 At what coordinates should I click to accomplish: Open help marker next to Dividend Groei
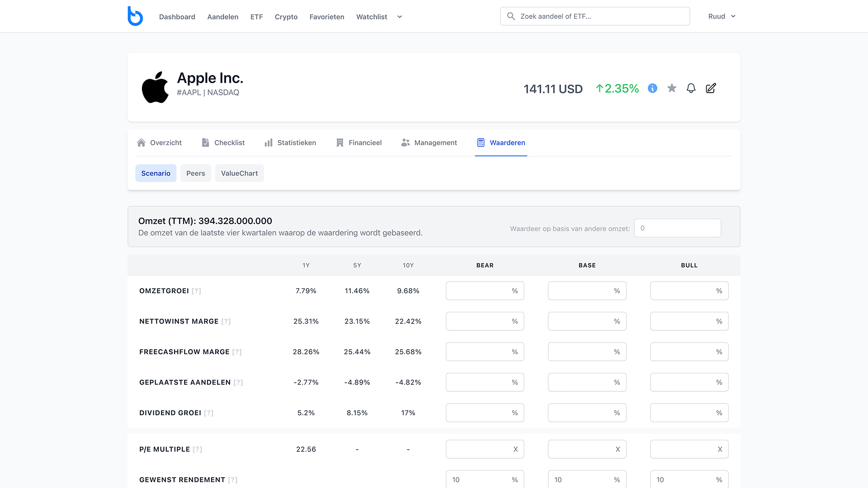coord(208,413)
